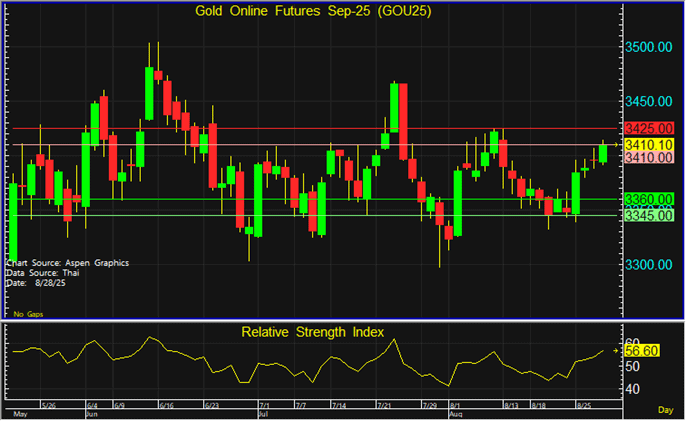
Task: Click the light green 3345.00 price tag
Action: (x=647, y=215)
